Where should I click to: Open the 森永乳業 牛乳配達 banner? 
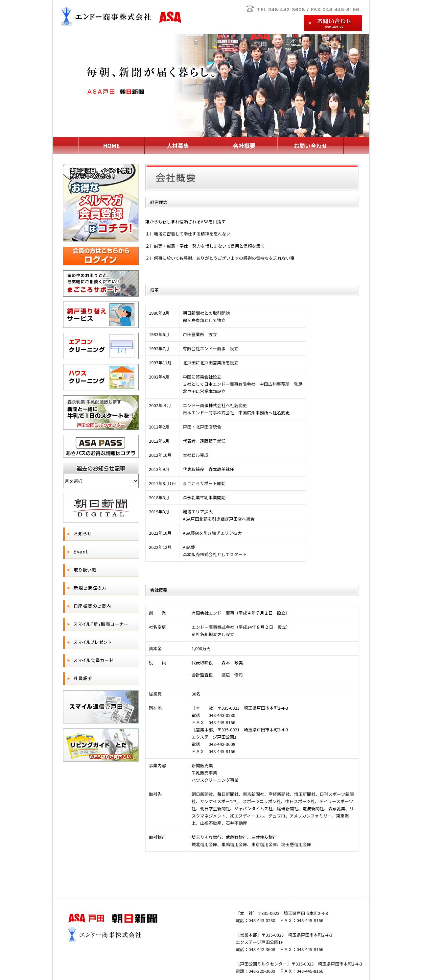click(x=101, y=412)
